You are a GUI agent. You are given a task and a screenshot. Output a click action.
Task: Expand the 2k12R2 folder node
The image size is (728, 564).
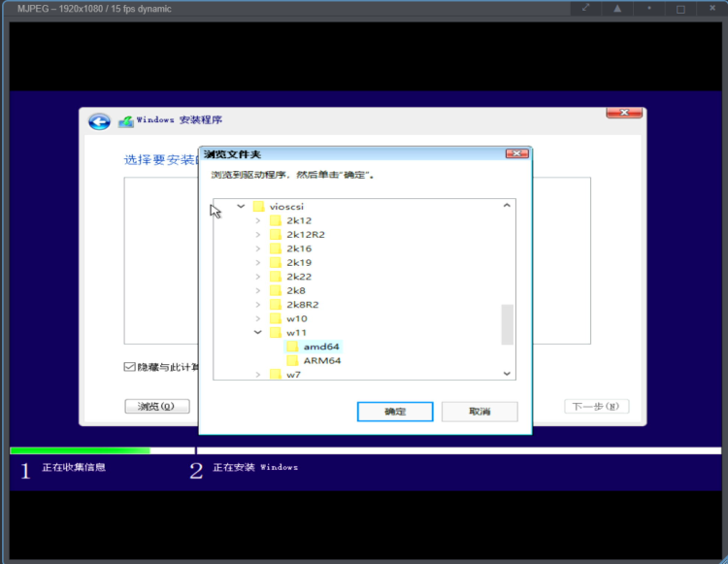pyautogui.click(x=258, y=234)
